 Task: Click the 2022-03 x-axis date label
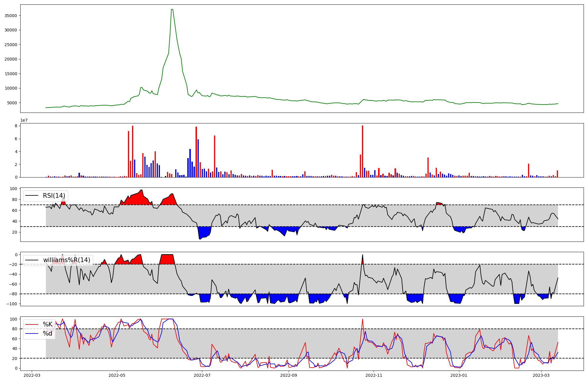coord(32,375)
